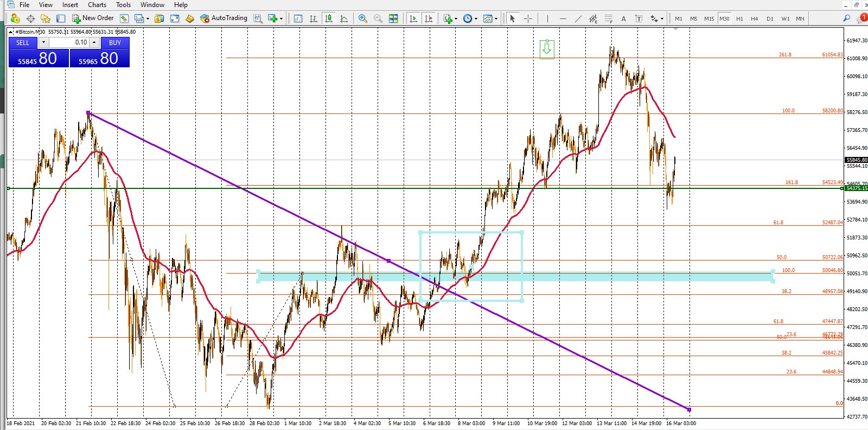Switch chart to bar chart type
This screenshot has width=868, height=430.
click(x=313, y=18)
